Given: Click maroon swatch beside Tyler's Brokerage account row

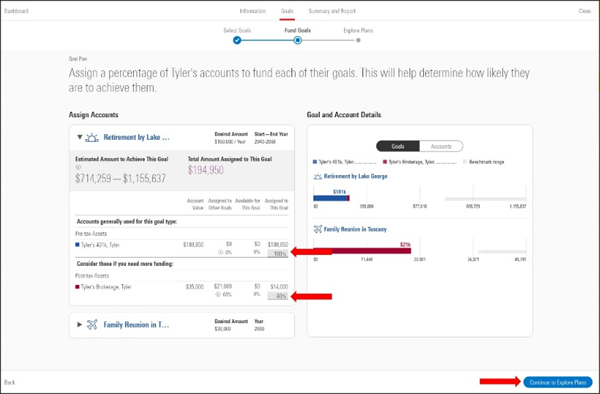Looking at the screenshot, I should (77, 287).
